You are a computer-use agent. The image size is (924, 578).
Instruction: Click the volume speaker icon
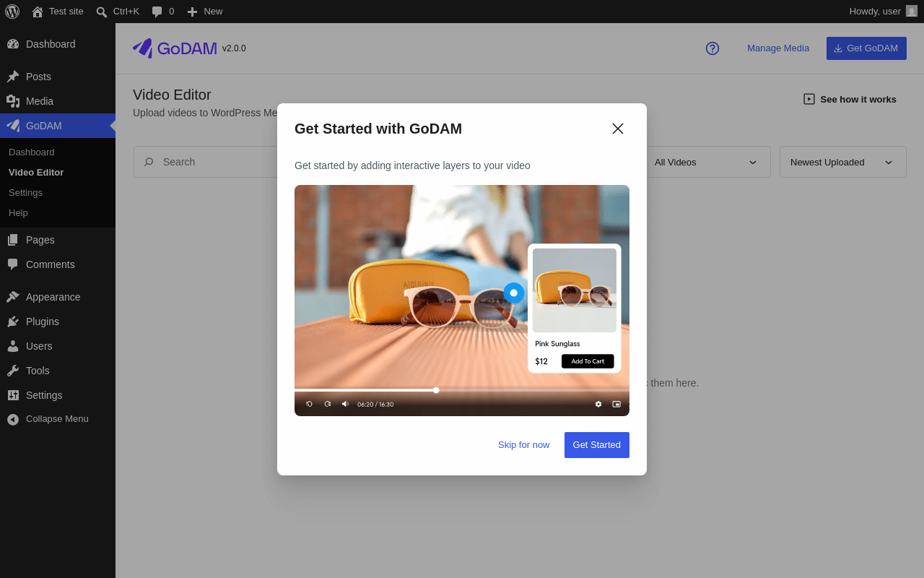(x=345, y=404)
